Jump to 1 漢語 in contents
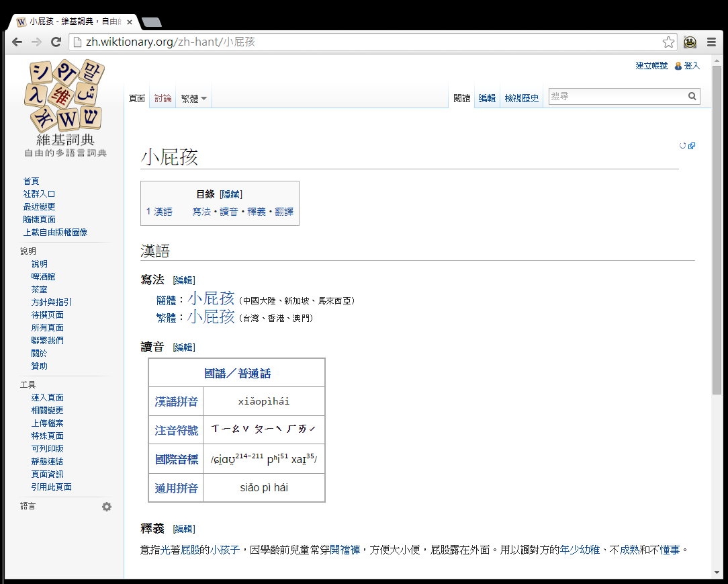Screen dimensions: 728x584 [x=159, y=212]
